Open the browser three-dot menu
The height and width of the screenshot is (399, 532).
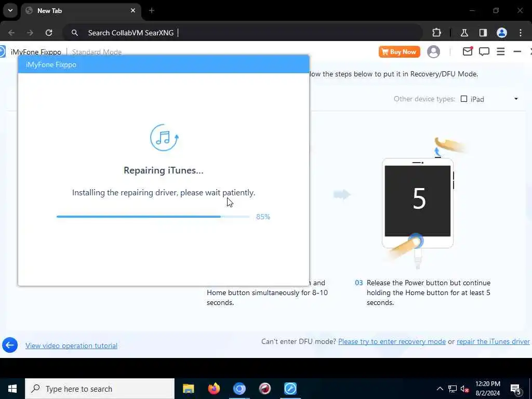point(521,33)
